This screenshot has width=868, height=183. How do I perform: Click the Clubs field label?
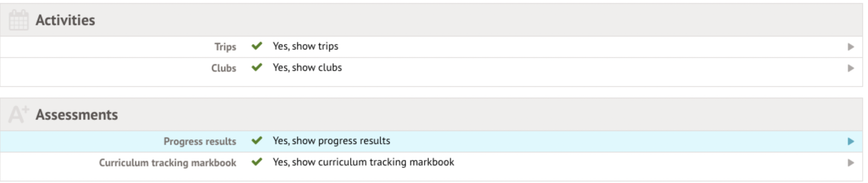(x=224, y=68)
